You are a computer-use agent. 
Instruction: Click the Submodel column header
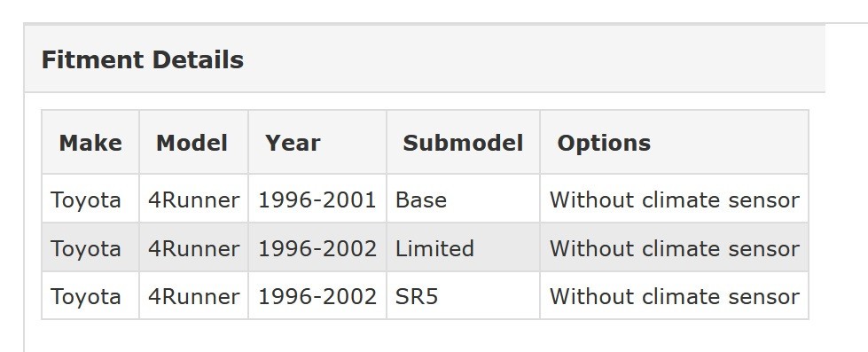pos(463,143)
